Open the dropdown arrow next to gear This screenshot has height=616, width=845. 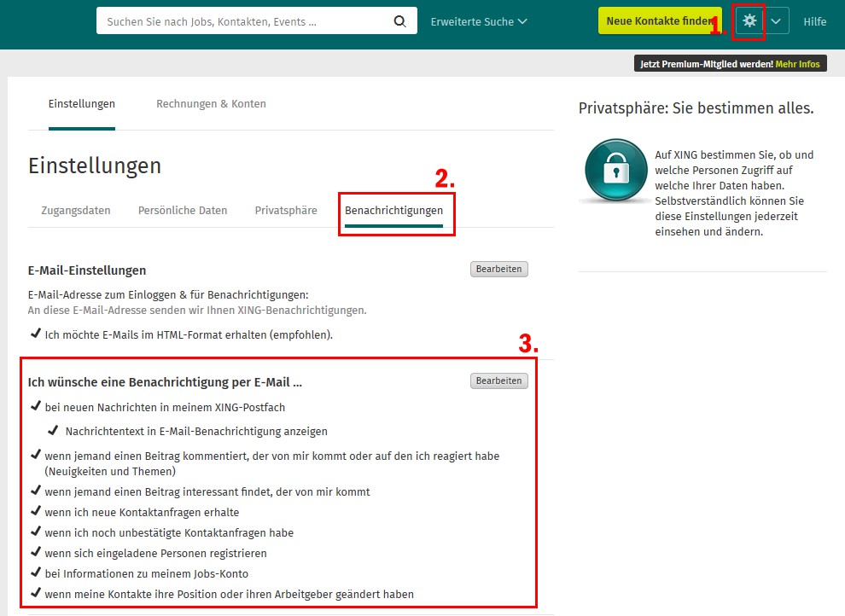[776, 21]
